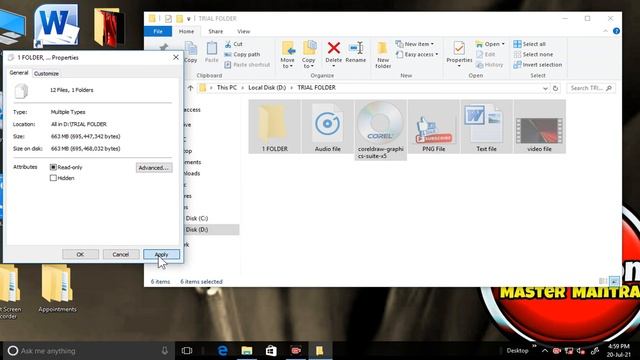Select Disk (D:) in navigation pane
640x360 pixels.
tap(211, 230)
